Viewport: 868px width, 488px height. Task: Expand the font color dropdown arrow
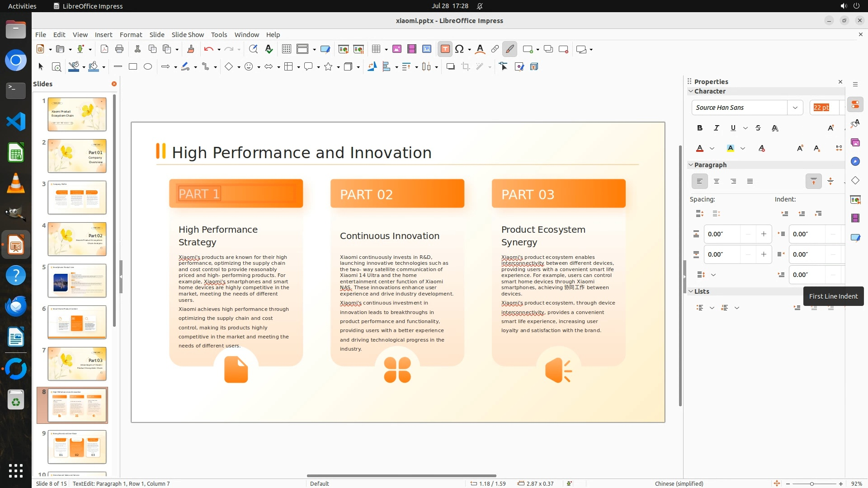[712, 148]
